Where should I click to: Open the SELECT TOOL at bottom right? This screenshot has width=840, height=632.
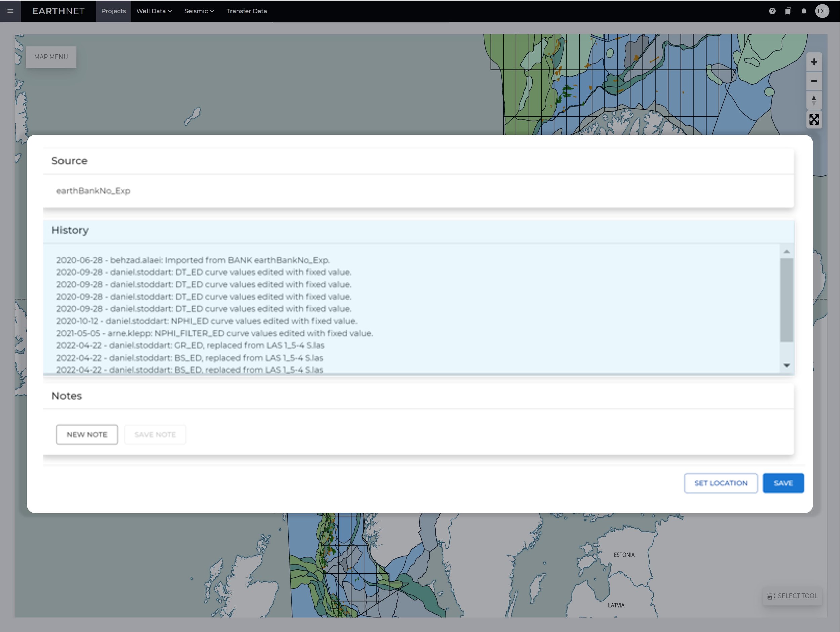(792, 596)
